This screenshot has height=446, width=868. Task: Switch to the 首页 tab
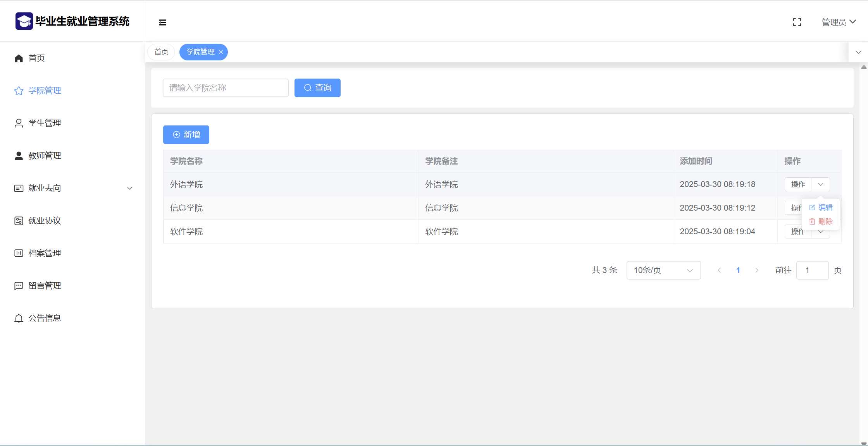click(161, 52)
